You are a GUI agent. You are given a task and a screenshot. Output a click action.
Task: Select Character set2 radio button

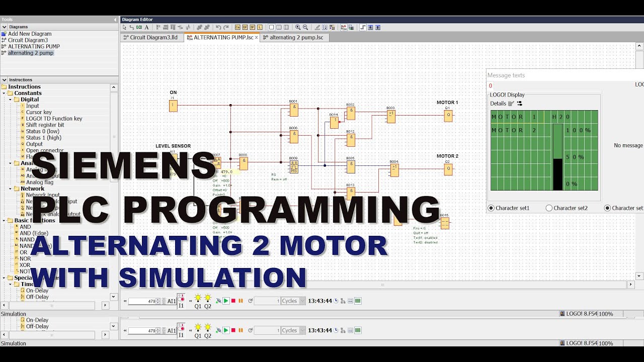pos(549,208)
